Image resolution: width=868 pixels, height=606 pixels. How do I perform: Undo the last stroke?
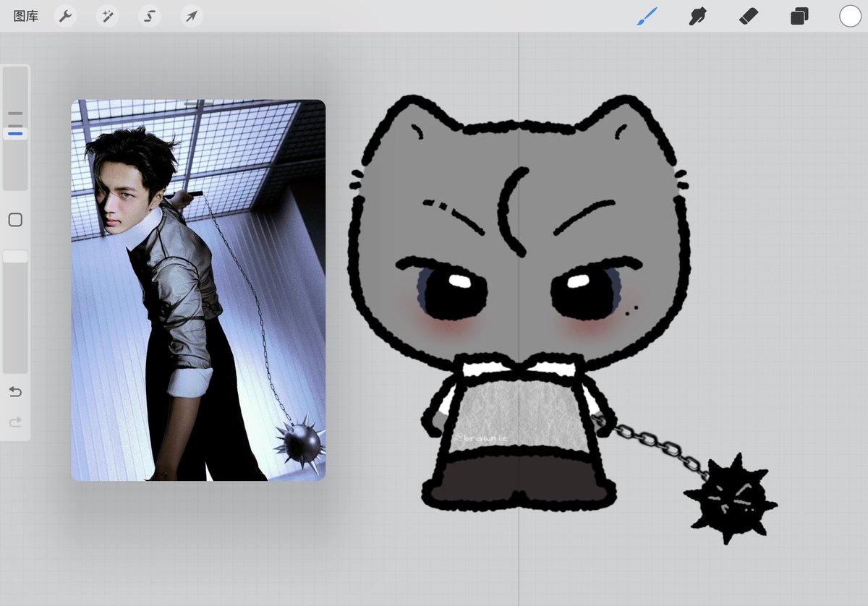pos(15,391)
